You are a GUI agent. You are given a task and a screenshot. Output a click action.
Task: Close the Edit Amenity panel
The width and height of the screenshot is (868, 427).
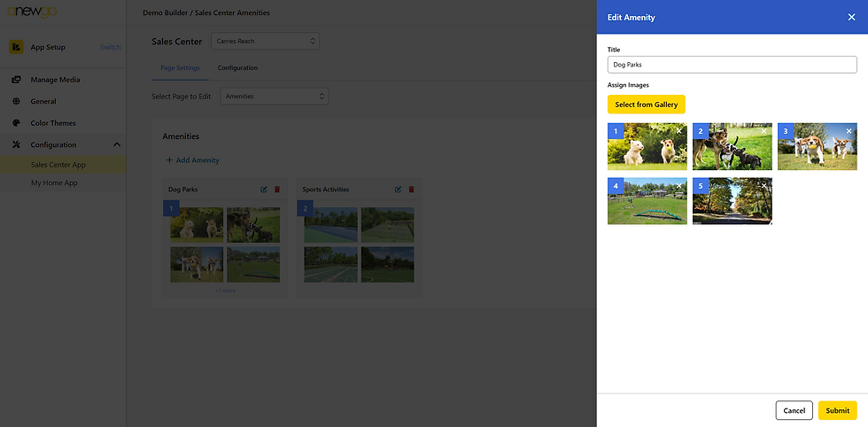851,17
